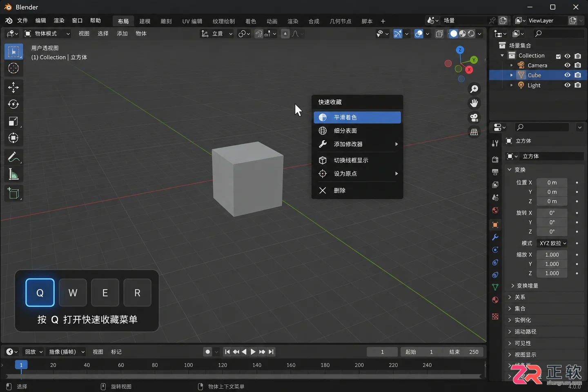Expand the Cube tree item
This screenshot has height=392, width=588.
[511, 75]
